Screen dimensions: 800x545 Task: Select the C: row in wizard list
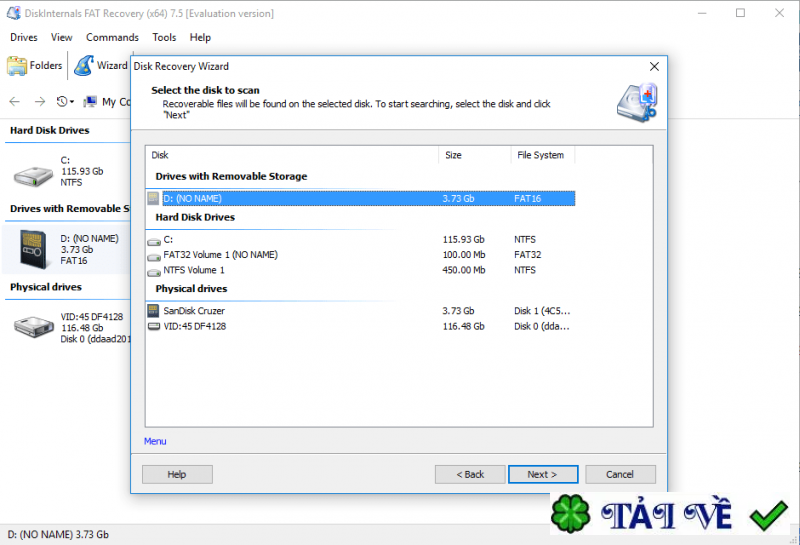(x=361, y=239)
